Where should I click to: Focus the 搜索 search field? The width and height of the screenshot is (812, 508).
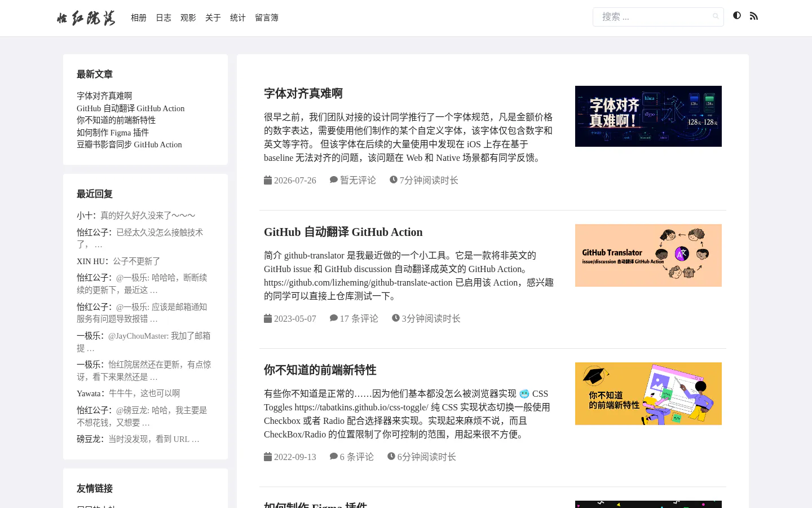[x=658, y=17]
